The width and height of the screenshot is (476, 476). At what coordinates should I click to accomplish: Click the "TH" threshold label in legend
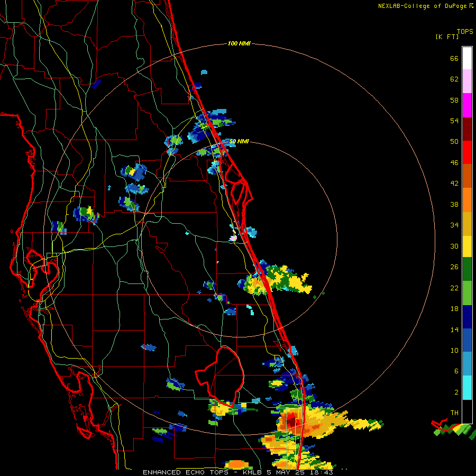click(x=454, y=413)
